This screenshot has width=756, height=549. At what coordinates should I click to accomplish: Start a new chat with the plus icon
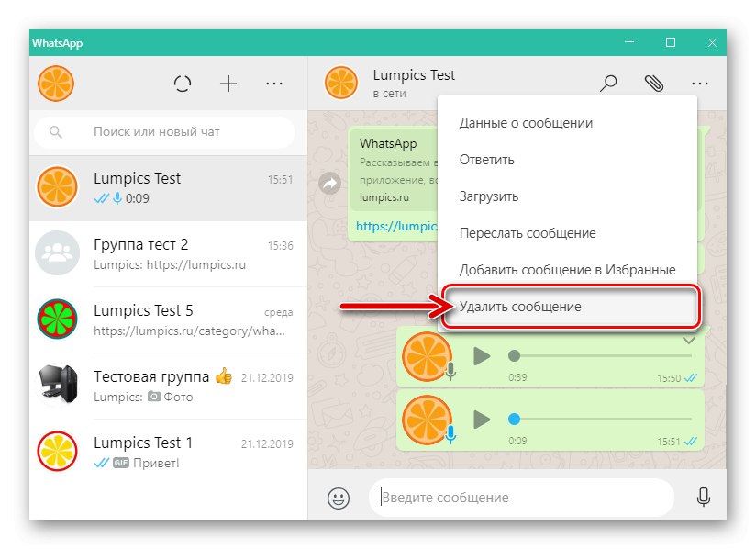(x=228, y=83)
